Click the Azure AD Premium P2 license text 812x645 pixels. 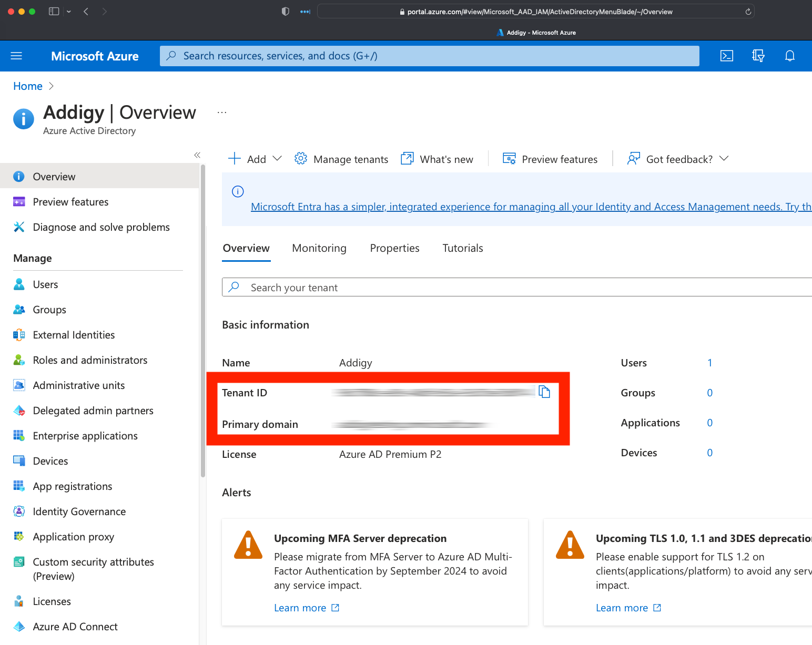coord(390,454)
